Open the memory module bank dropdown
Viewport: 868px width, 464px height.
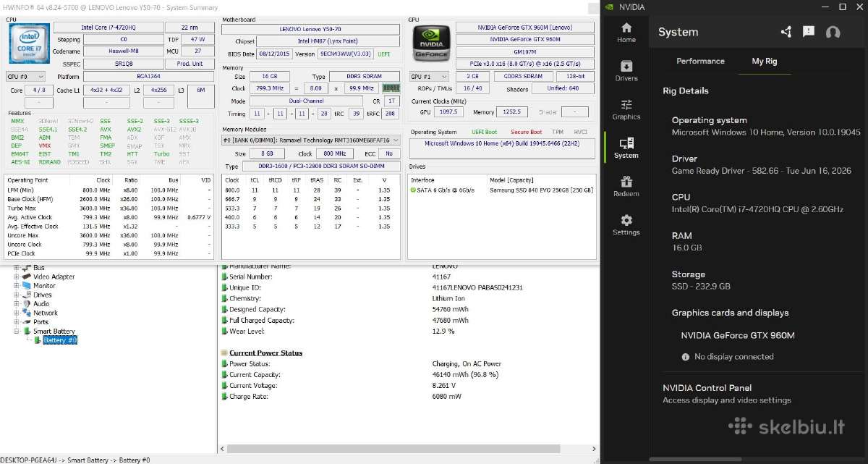coord(310,140)
